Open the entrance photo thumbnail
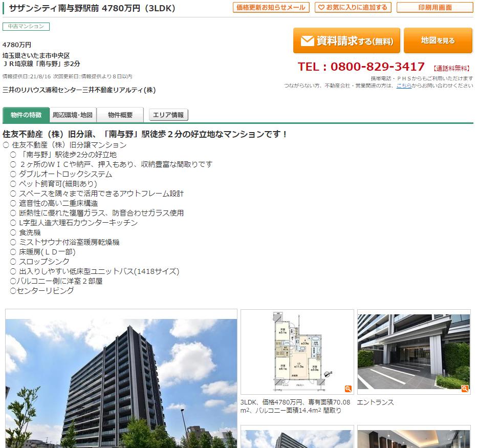The image size is (477, 448). (x=414, y=351)
